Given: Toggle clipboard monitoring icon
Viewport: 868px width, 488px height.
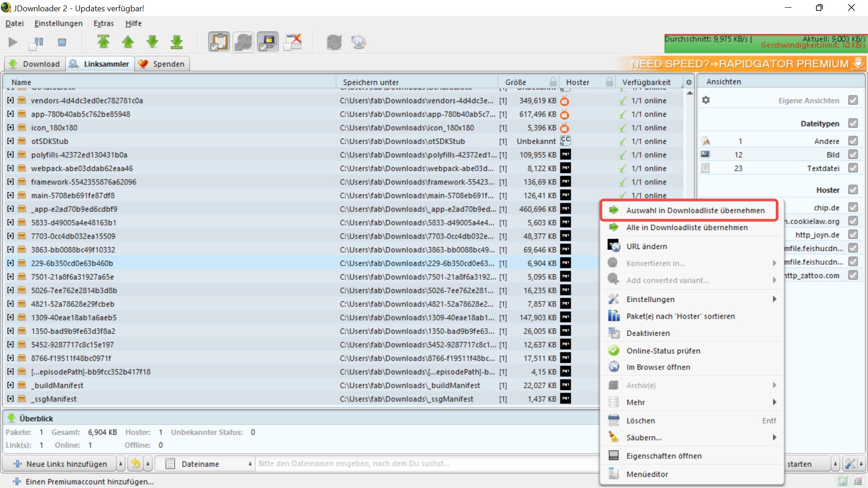Looking at the screenshot, I should click(x=219, y=42).
